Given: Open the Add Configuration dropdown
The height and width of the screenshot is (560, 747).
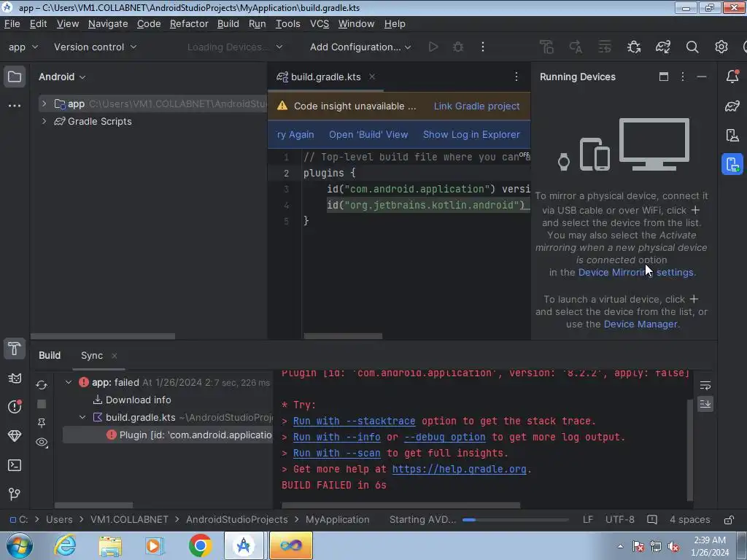Looking at the screenshot, I should pos(360,47).
